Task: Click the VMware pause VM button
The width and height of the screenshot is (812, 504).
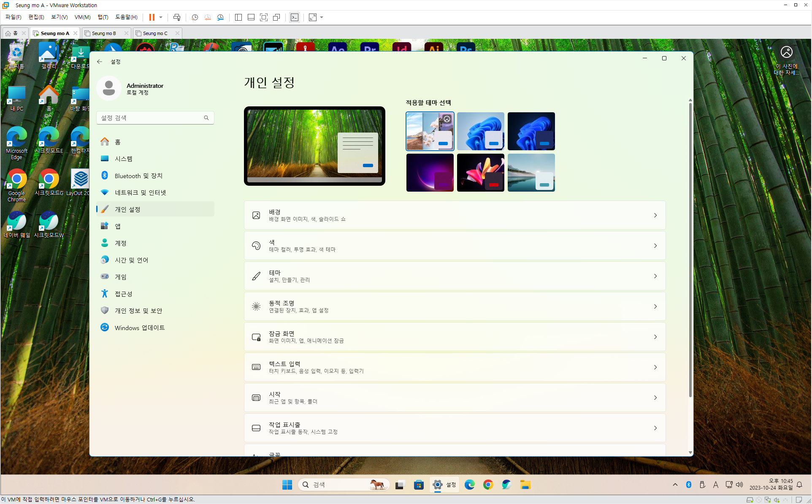Action: (x=152, y=17)
